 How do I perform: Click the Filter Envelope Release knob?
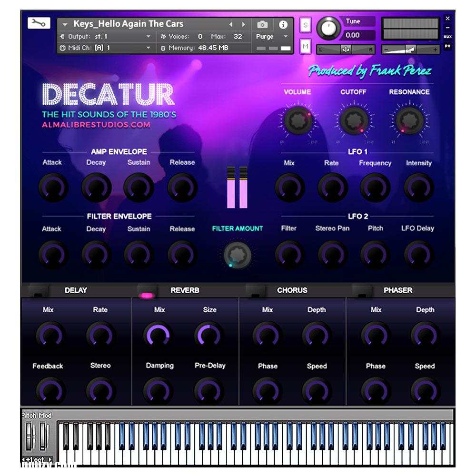click(x=182, y=255)
